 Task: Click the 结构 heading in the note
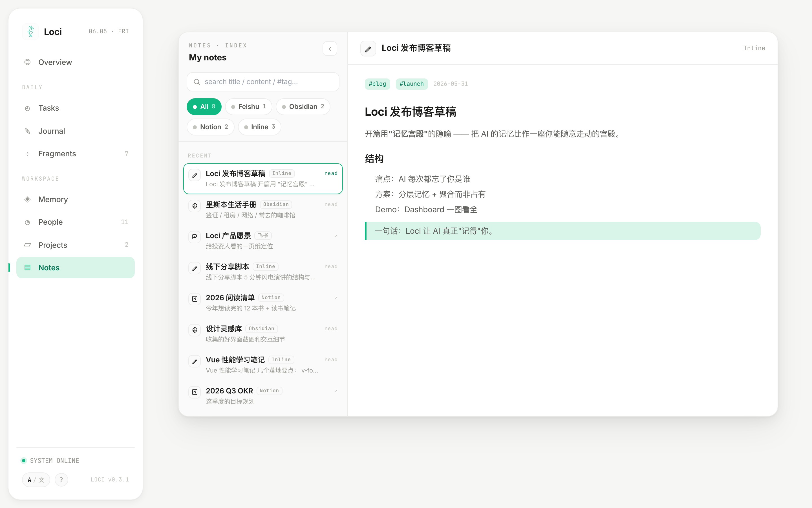coord(374,159)
